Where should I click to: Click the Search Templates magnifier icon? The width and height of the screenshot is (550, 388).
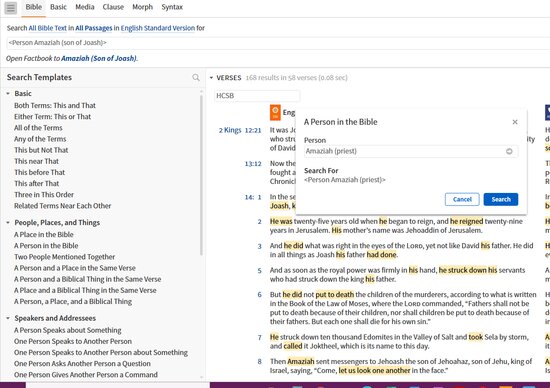coord(196,78)
